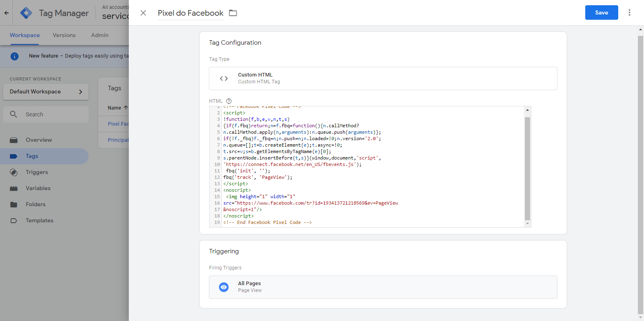Select Tags in the sidebar

tap(32, 156)
